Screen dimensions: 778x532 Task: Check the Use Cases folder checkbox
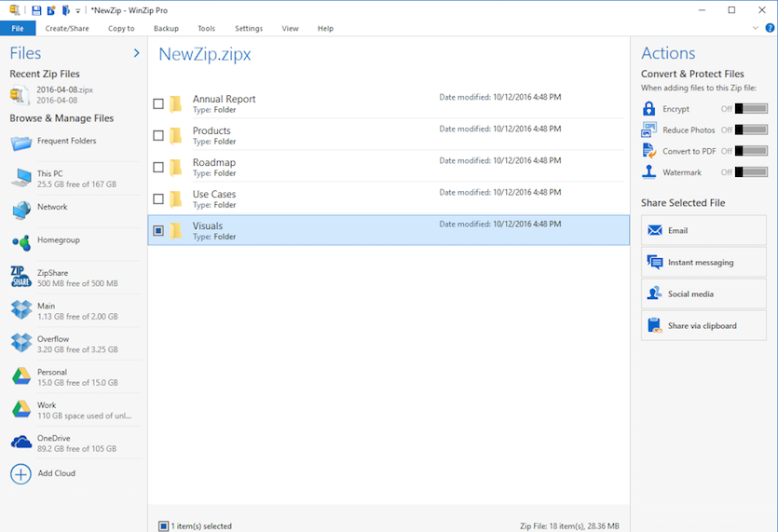[x=158, y=199]
